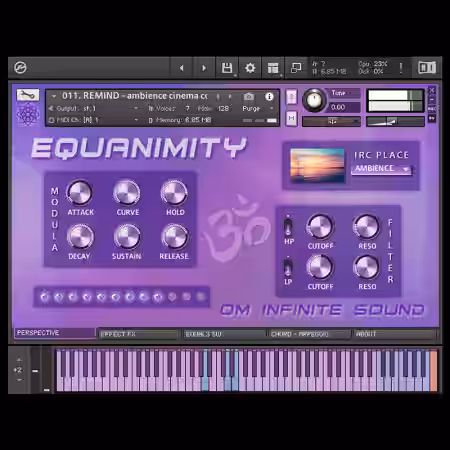
Task: Open the Purge dropdown menu
Action: point(257,108)
